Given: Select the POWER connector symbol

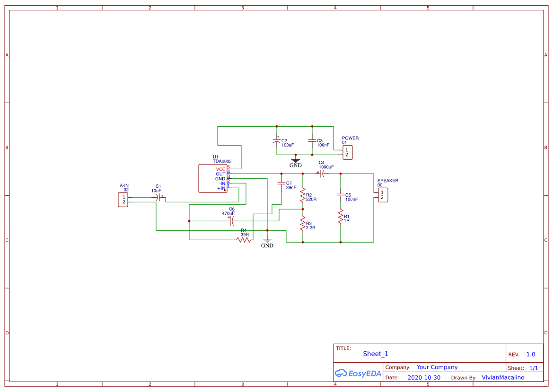Looking at the screenshot, I should (x=347, y=153).
